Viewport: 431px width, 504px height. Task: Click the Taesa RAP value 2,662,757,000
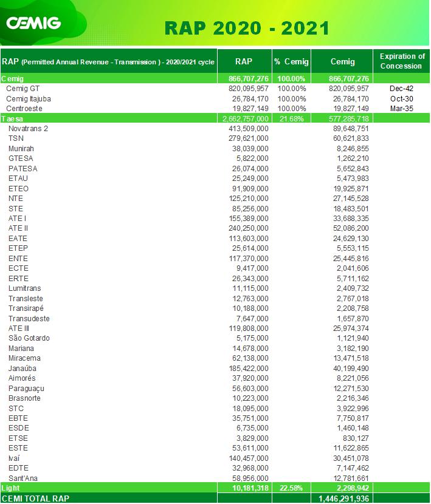click(x=245, y=118)
